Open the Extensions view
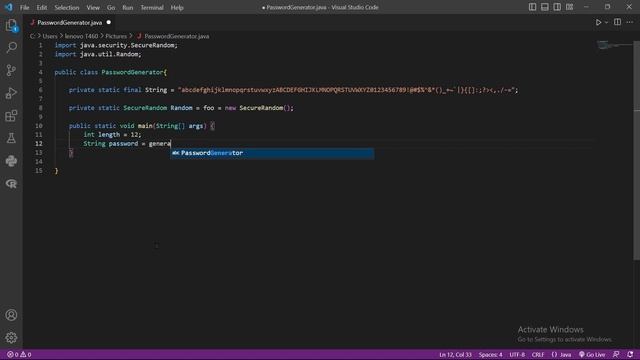Screen dimensions: 640x360 [x=11, y=116]
